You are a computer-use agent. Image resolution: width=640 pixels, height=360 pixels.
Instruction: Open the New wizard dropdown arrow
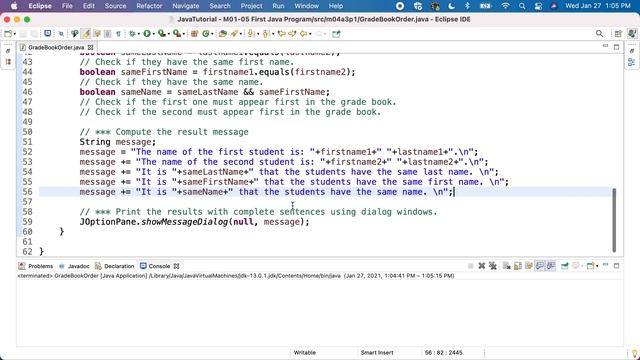click(15, 34)
